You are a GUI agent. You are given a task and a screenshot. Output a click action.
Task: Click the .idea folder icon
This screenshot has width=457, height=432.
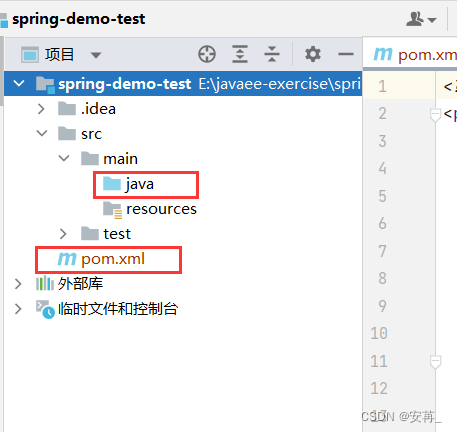click(x=67, y=109)
